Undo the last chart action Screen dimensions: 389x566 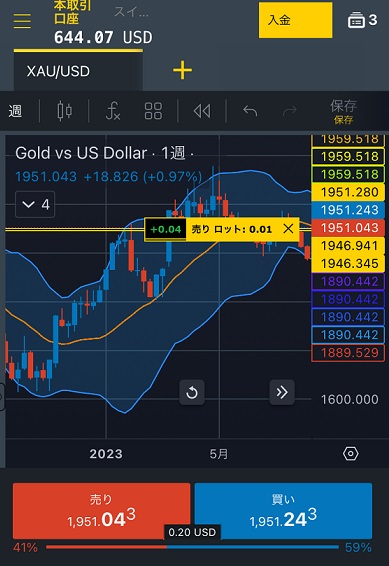click(x=250, y=111)
